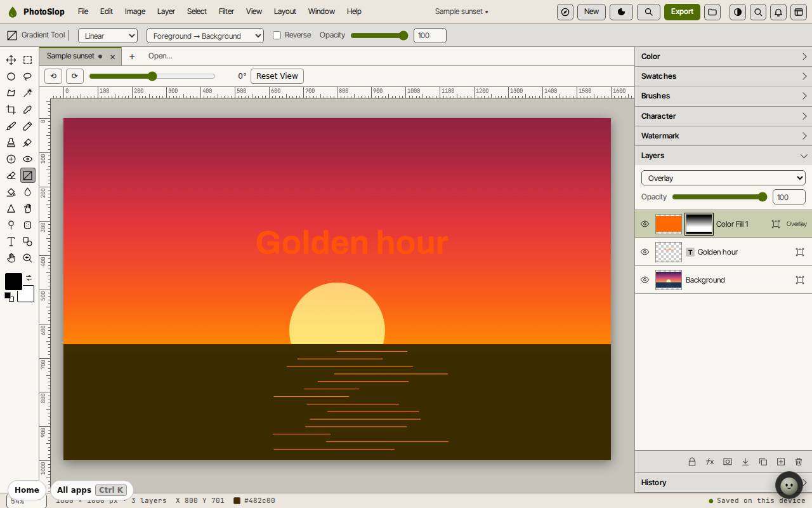Expand the Swatches panel
The width and height of the screenshot is (812, 508).
[723, 76]
